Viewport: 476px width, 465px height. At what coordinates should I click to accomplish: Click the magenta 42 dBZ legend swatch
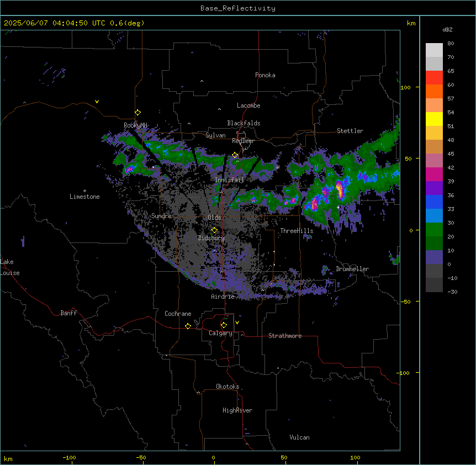point(434,174)
